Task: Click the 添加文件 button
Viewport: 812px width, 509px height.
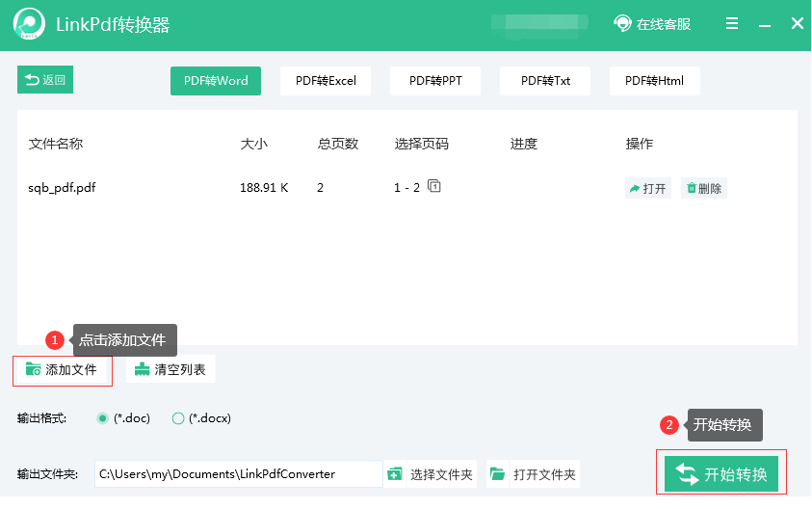Action: (x=63, y=369)
